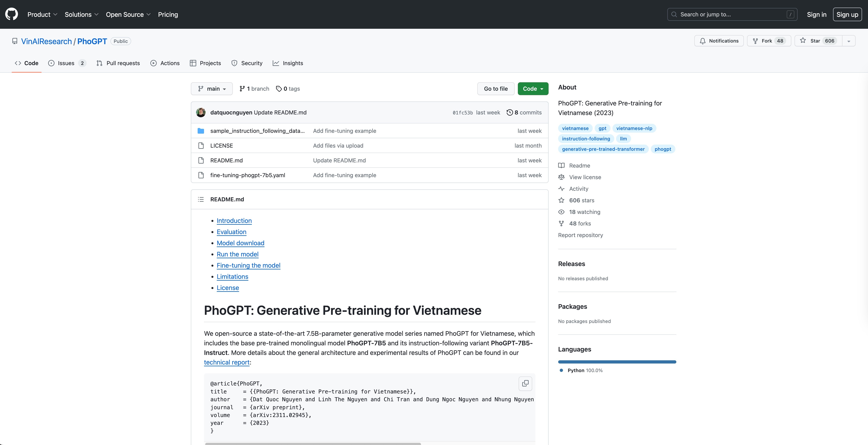The width and height of the screenshot is (868, 445).
Task: Open the main branch selector dropdown
Action: [x=212, y=89]
